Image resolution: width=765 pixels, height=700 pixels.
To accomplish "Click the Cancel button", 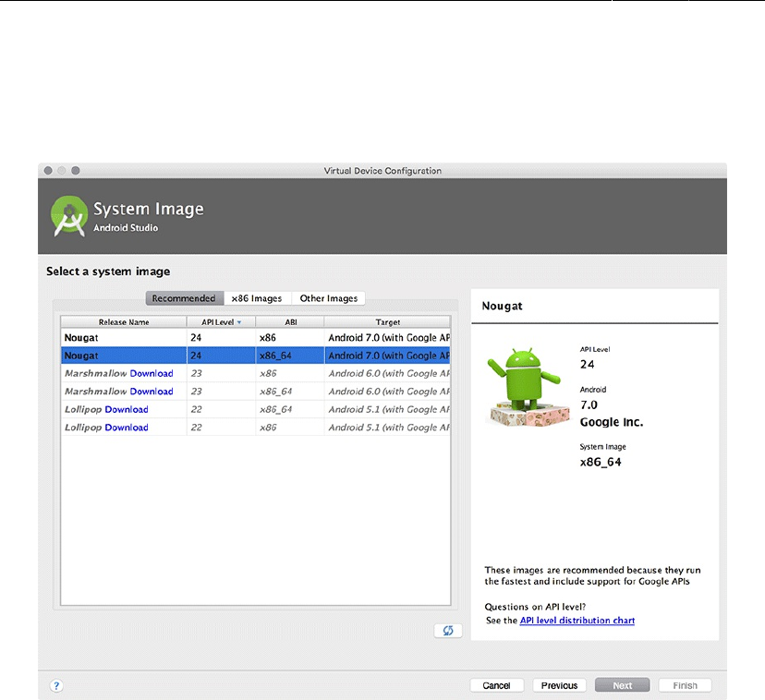I will (497, 685).
